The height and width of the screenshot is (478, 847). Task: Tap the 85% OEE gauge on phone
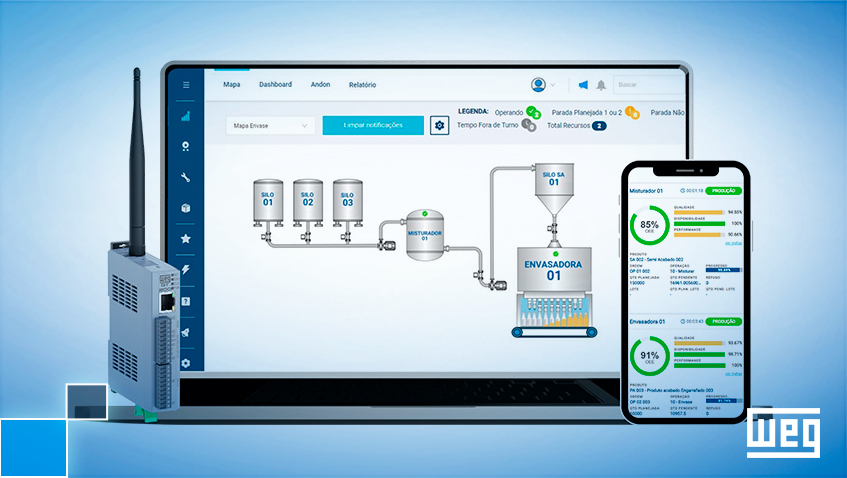click(649, 225)
